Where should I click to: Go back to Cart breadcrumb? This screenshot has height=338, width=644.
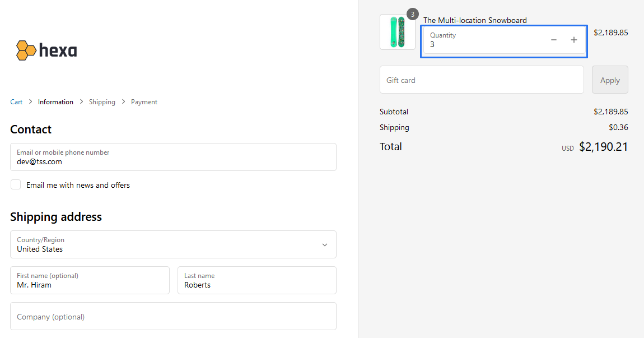16,102
